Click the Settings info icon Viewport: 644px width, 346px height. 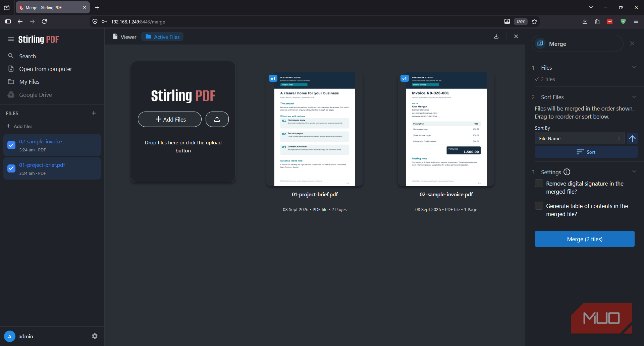click(567, 172)
